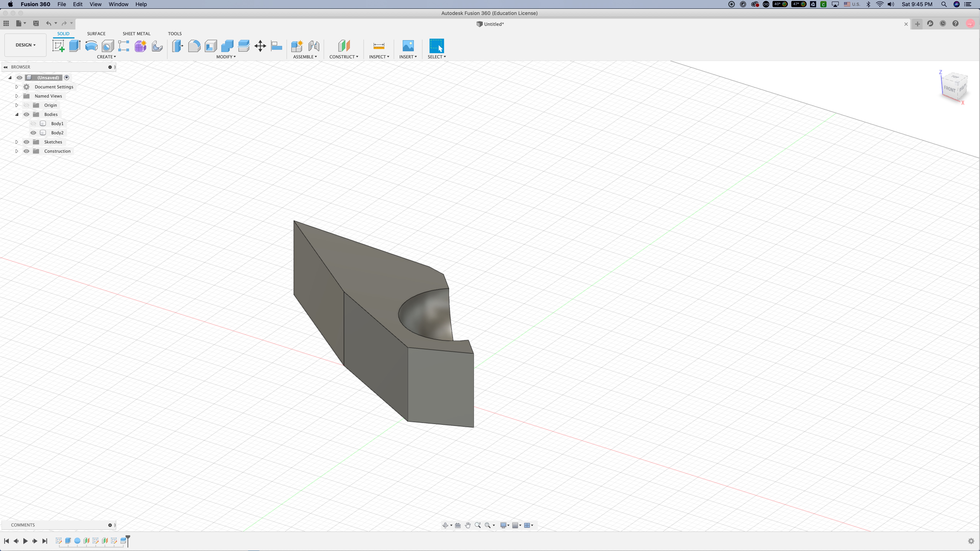Switch to the SHEET METAL tab
Image resolution: width=980 pixels, height=551 pixels.
pos(137,33)
